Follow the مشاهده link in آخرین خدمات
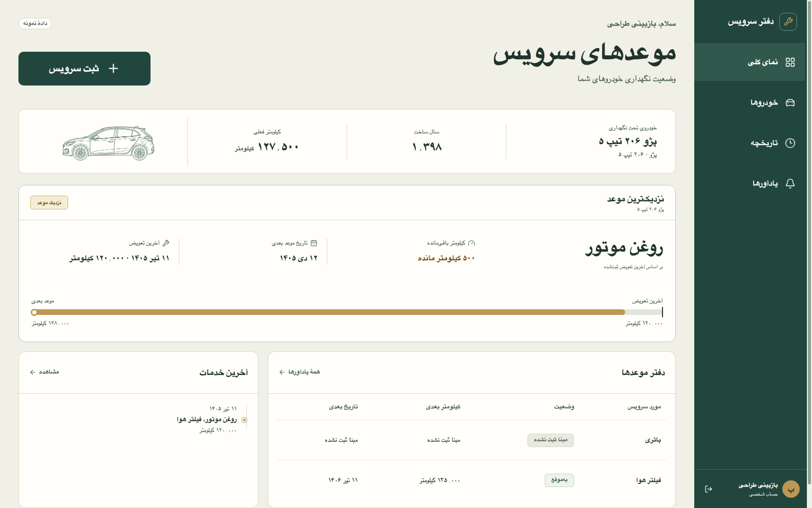This screenshot has width=812, height=508. [x=45, y=372]
